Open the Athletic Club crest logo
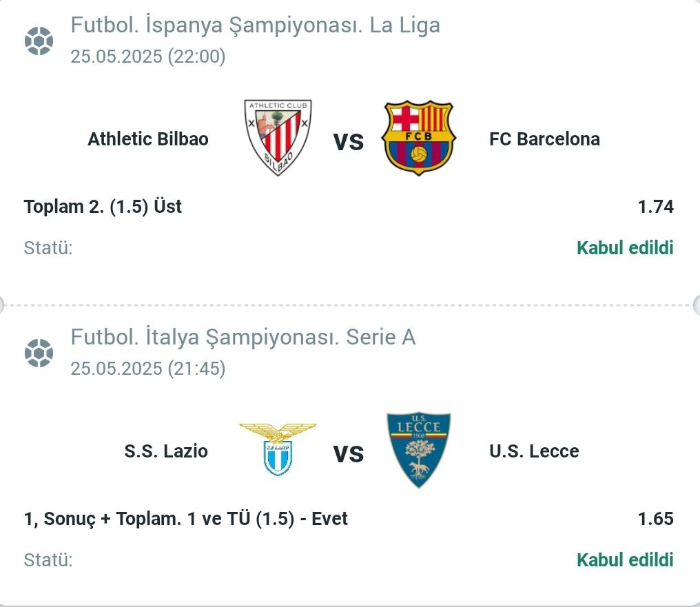Image resolution: width=700 pixels, height=607 pixels. point(278,138)
